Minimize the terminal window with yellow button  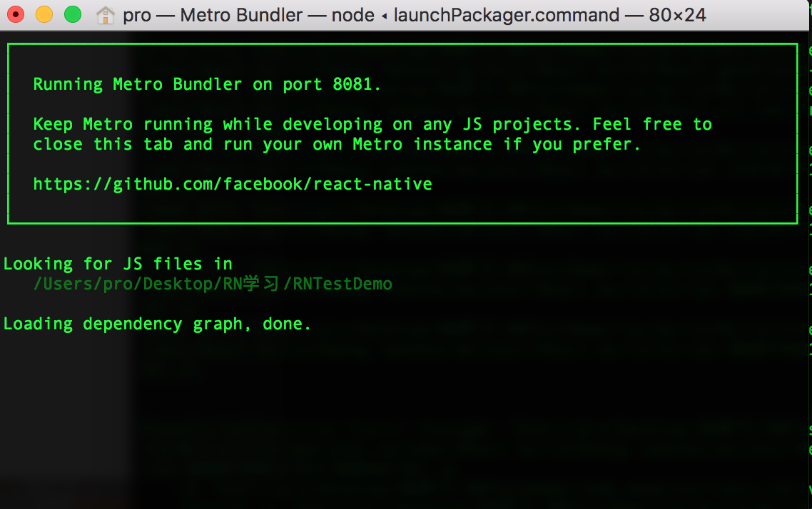[x=44, y=14]
